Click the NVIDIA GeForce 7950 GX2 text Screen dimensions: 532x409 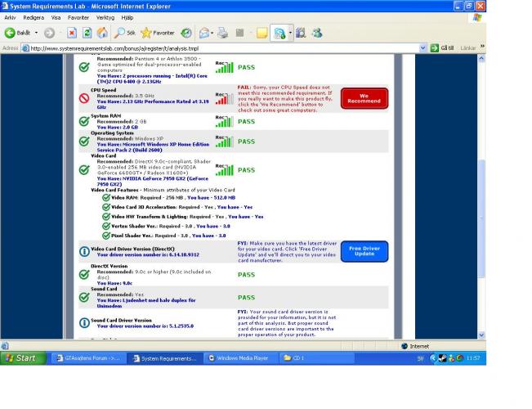[x=153, y=182]
